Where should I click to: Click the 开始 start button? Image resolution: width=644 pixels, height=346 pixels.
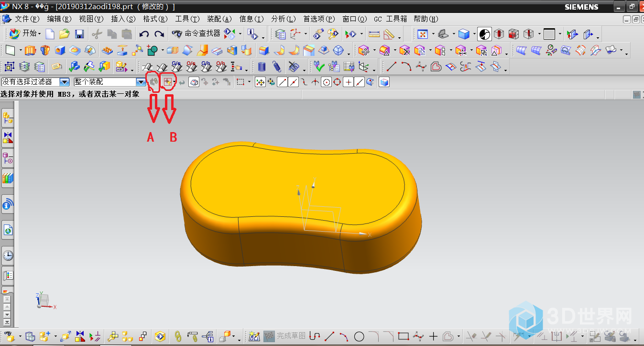tap(25, 33)
